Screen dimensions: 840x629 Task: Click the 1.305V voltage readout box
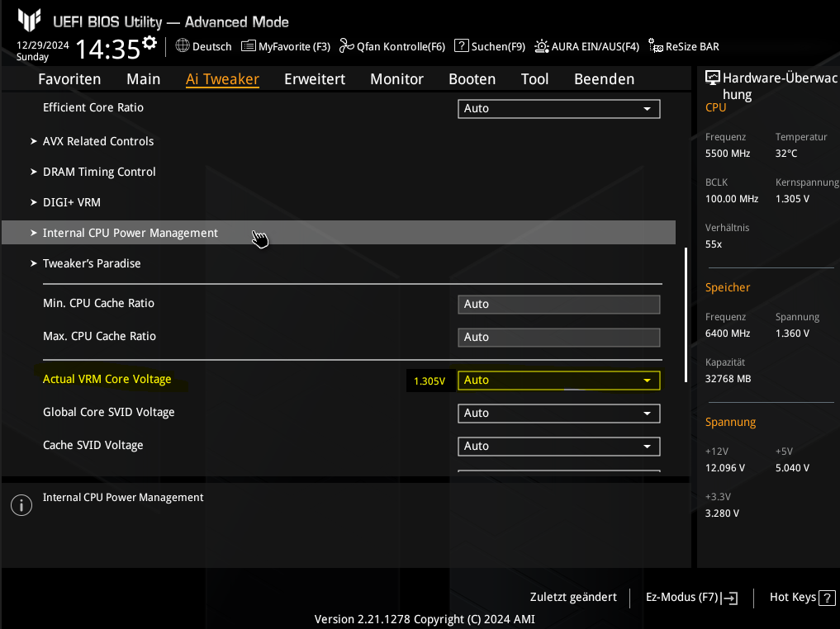(429, 381)
